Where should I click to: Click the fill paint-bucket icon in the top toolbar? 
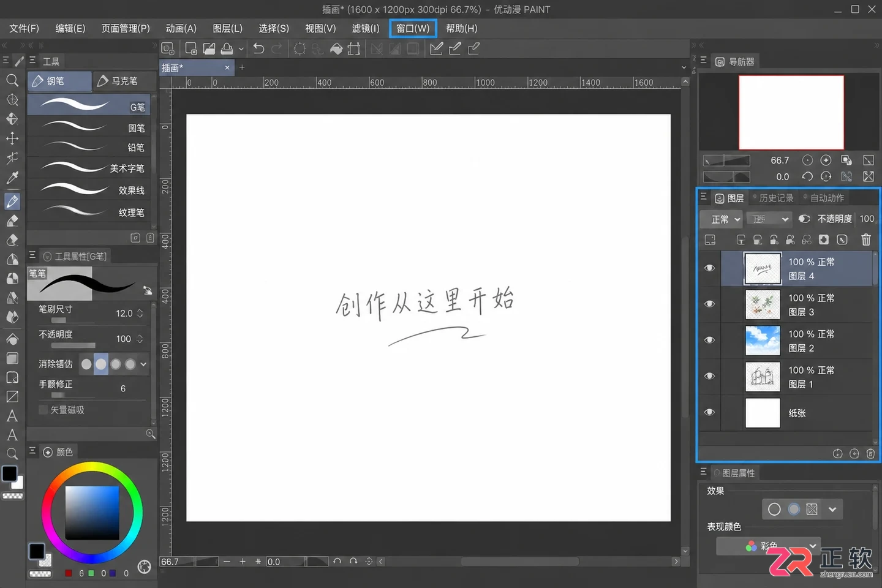pos(336,48)
